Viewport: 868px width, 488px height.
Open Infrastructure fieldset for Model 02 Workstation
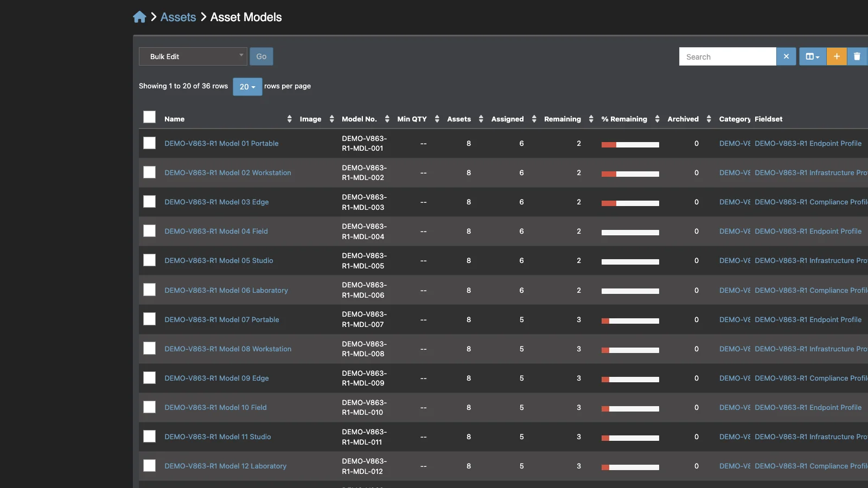(x=811, y=172)
